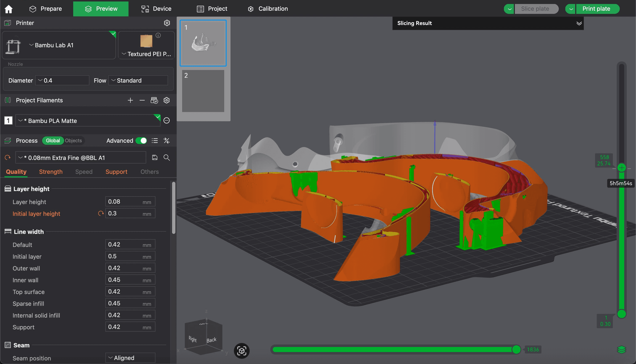Open printer settings gear icon
This screenshot has width=636, height=364.
coord(167,23)
